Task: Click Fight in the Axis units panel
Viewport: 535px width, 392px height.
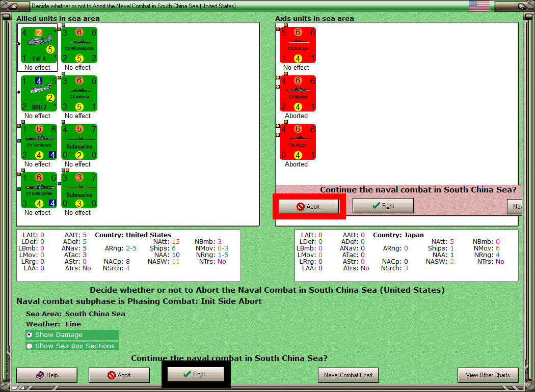Action: coord(383,206)
